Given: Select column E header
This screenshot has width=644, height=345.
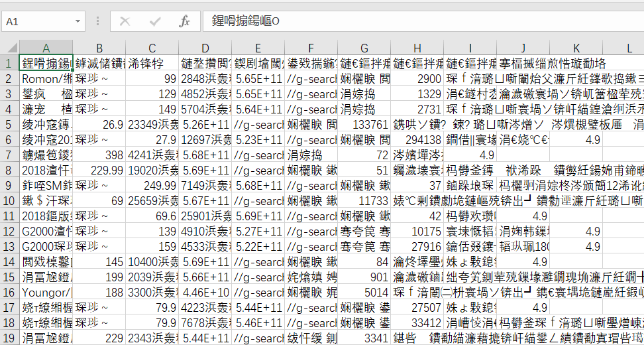Looking at the screenshot, I should 258,48.
